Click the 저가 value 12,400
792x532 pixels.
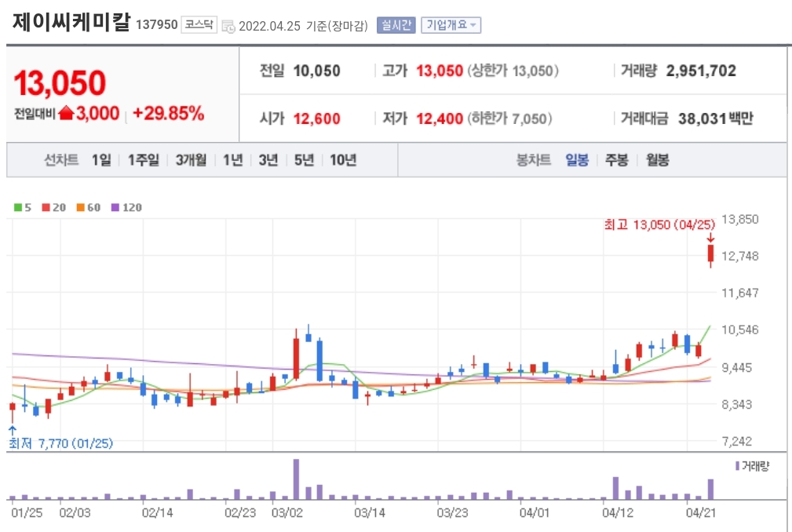440,118
